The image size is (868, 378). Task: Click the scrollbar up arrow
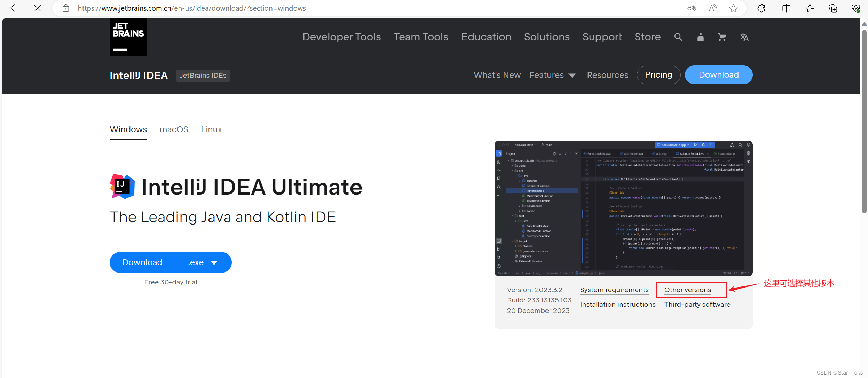pyautogui.click(x=864, y=24)
